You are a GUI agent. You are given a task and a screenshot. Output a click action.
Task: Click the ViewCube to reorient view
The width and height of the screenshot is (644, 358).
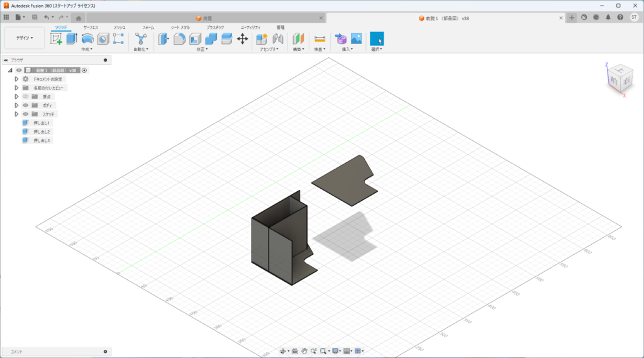point(619,79)
